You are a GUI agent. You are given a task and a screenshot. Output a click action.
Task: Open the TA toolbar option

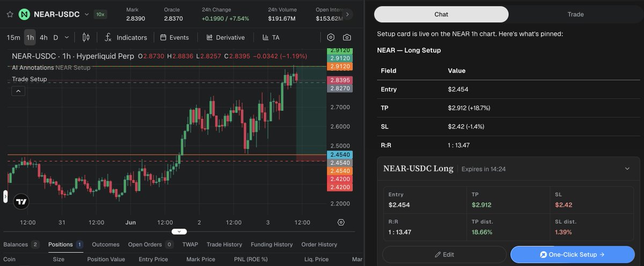(x=271, y=37)
